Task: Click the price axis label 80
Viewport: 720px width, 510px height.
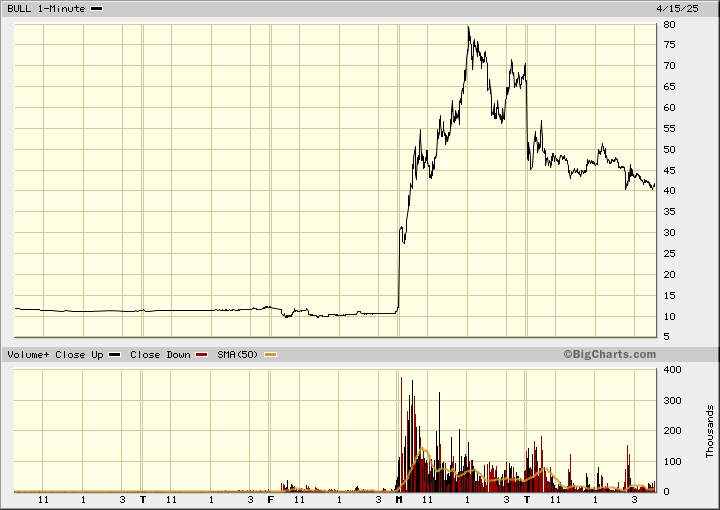Action: pyautogui.click(x=669, y=25)
